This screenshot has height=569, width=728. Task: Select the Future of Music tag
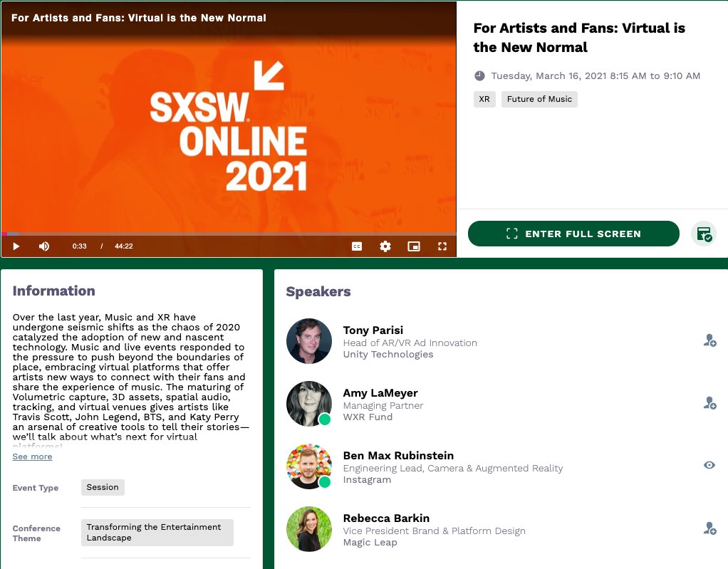pos(539,99)
